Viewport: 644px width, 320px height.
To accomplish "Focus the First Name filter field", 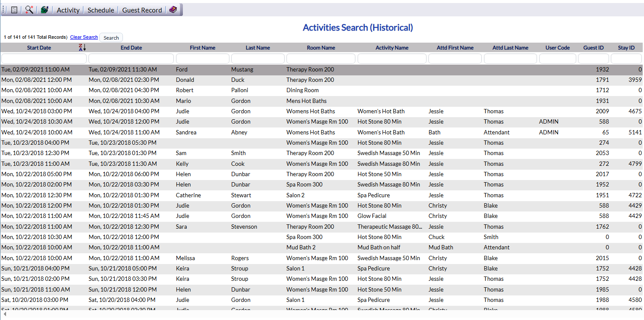I will coord(203,59).
